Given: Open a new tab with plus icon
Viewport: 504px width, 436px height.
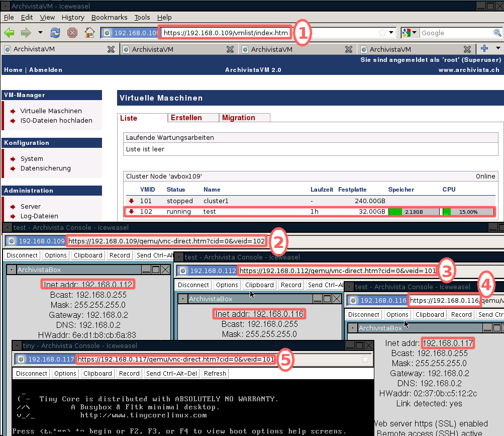Looking at the screenshot, I should click(x=484, y=48).
